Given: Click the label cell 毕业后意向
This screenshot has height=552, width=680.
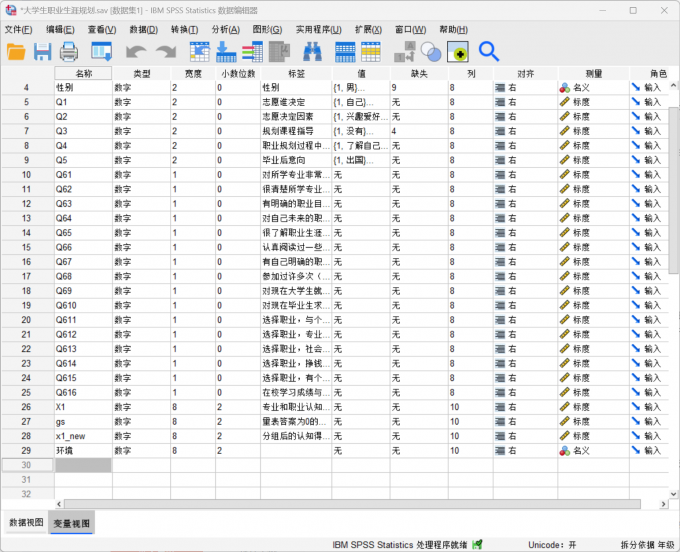Looking at the screenshot, I should [296, 160].
